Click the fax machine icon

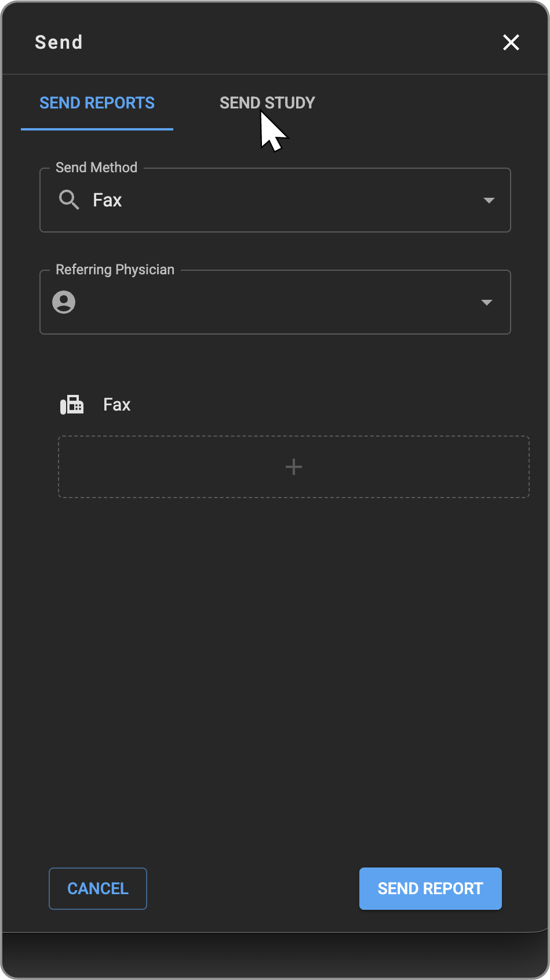click(x=72, y=405)
